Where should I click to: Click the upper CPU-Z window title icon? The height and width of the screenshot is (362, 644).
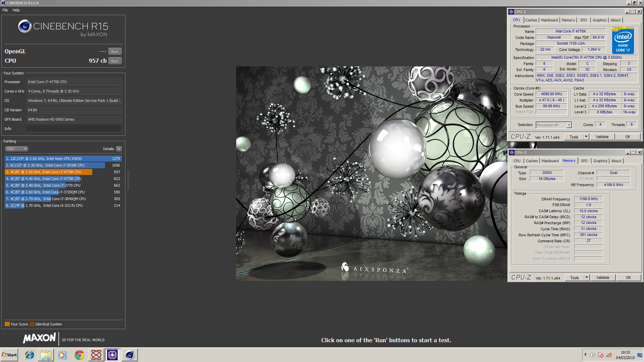pyautogui.click(x=511, y=12)
